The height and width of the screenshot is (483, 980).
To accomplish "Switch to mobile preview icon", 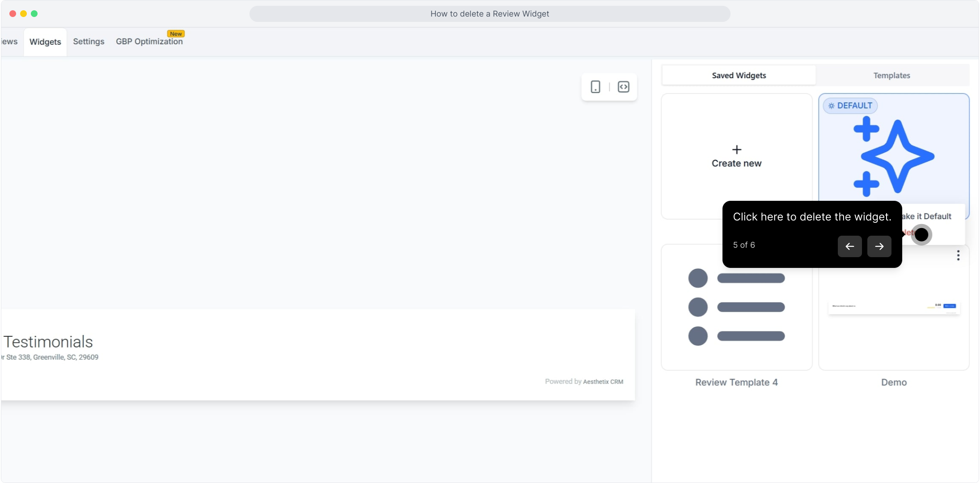I will [595, 87].
